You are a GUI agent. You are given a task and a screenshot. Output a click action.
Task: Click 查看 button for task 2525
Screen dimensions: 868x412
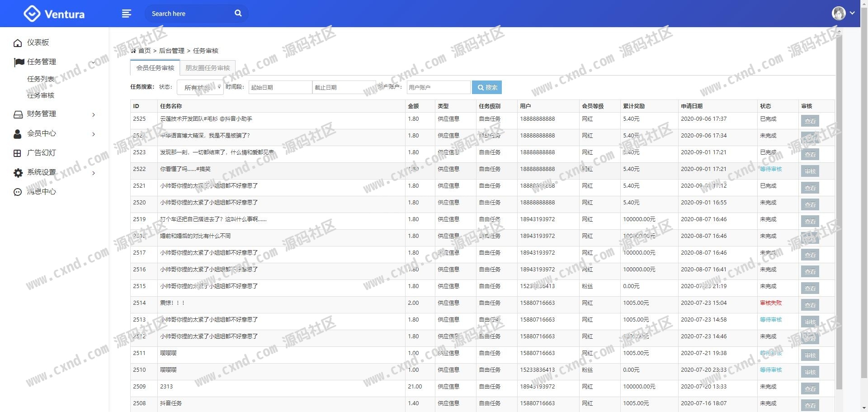point(810,121)
